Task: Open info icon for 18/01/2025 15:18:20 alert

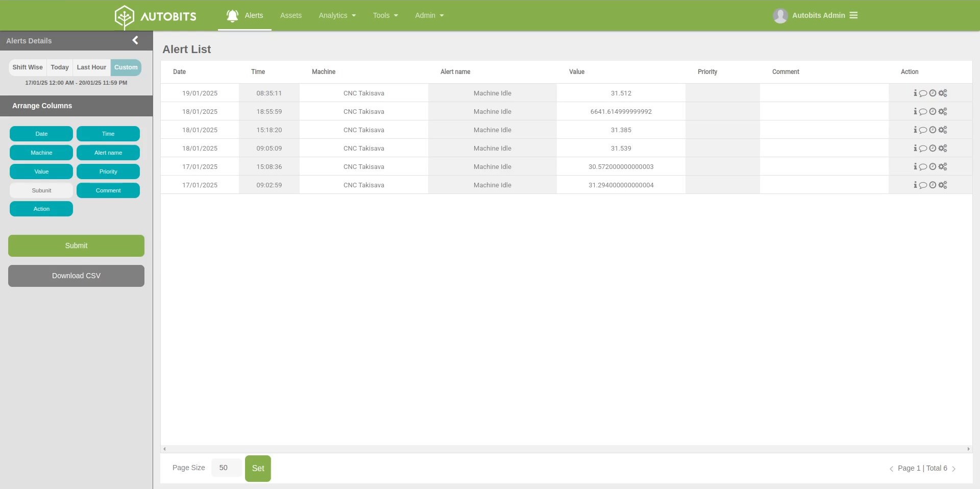Action: (x=915, y=130)
